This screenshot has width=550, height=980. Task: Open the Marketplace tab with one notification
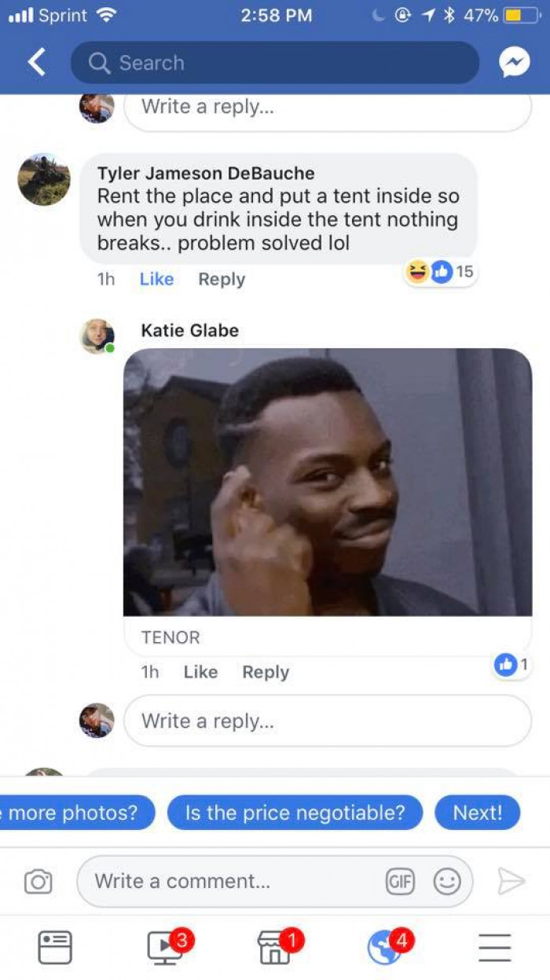tap(277, 947)
